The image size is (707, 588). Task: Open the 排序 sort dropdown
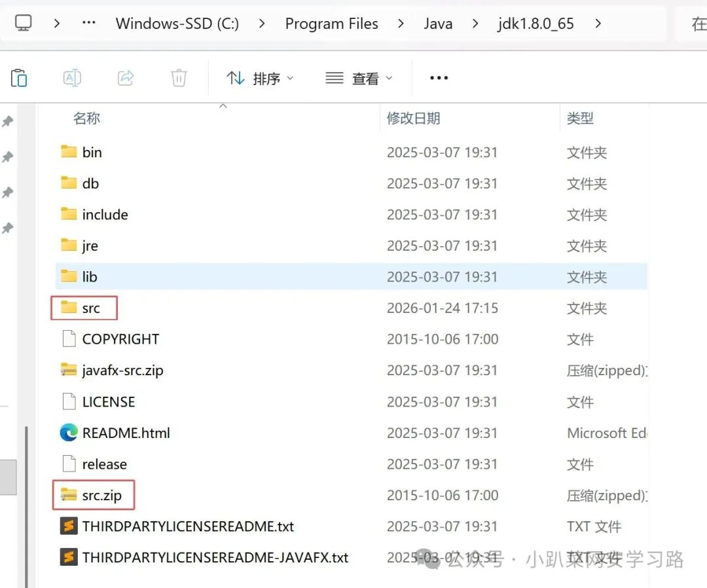click(x=260, y=79)
